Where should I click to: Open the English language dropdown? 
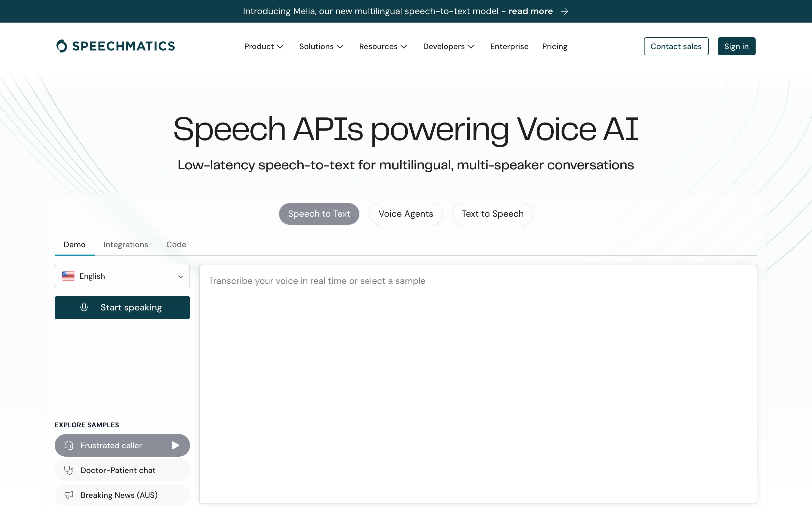pos(122,276)
